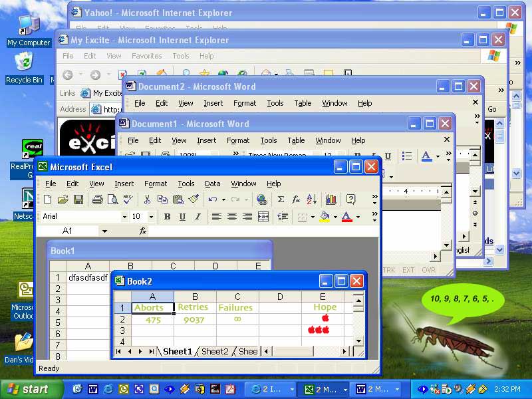Open the Table menu in Document1 Word

[296, 140]
